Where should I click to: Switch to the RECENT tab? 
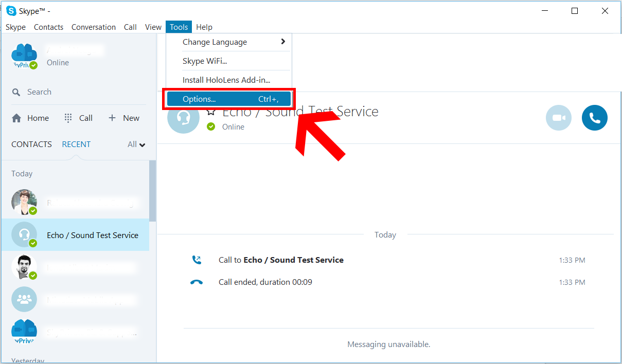[76, 144]
